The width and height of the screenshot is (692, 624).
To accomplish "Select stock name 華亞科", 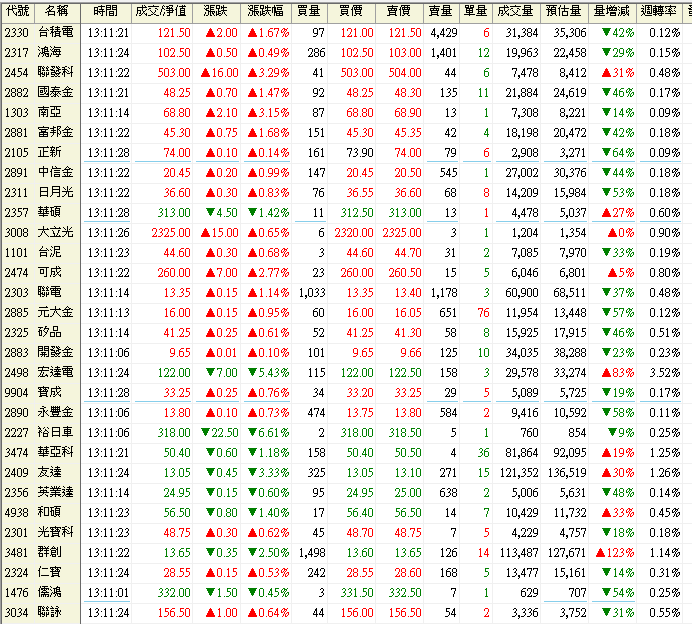I will click(56, 452).
